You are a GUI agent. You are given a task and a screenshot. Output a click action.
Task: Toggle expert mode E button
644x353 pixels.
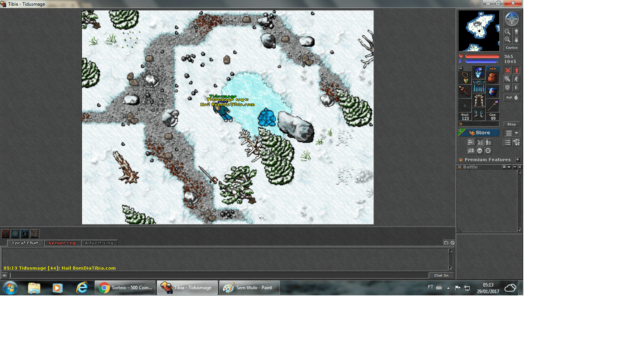pyautogui.click(x=516, y=87)
